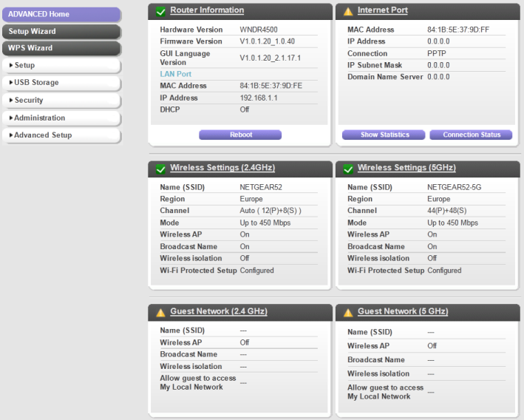This screenshot has height=420, width=524.
Task: Click the Domain Name Server label
Action: coord(385,77)
